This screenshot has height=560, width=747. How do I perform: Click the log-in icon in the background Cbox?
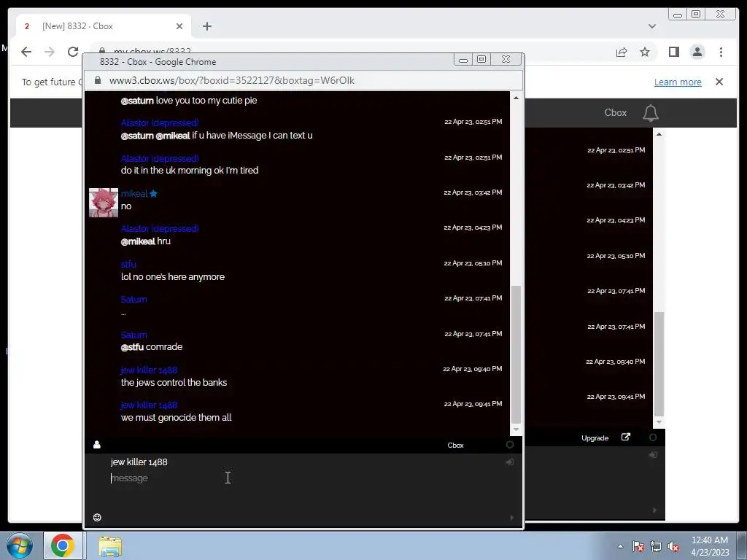click(653, 455)
